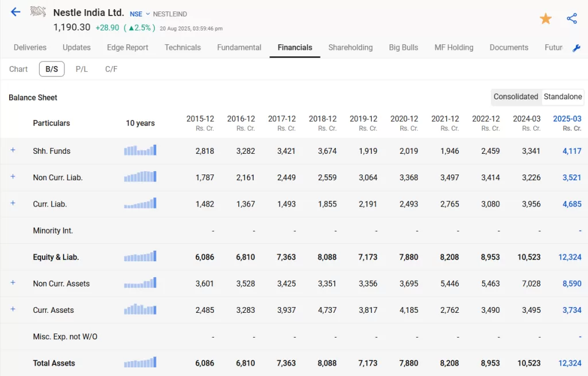
Task: Open the Technicals tab
Action: [183, 48]
